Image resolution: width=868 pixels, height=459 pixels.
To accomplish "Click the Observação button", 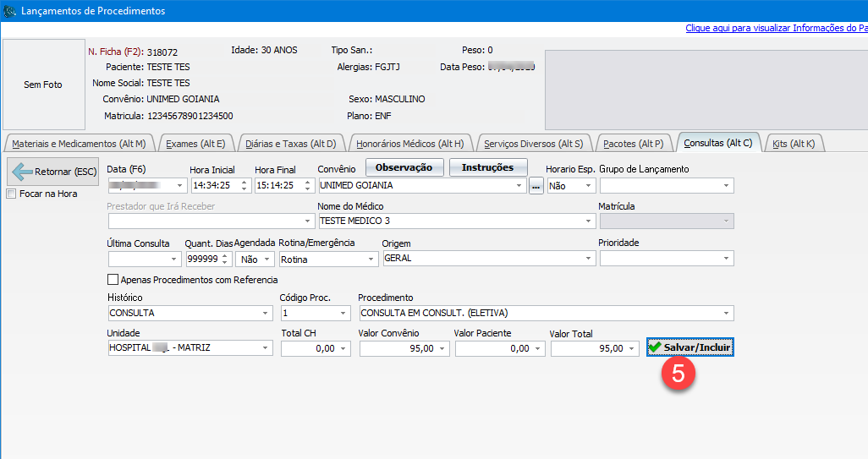I will coord(404,167).
